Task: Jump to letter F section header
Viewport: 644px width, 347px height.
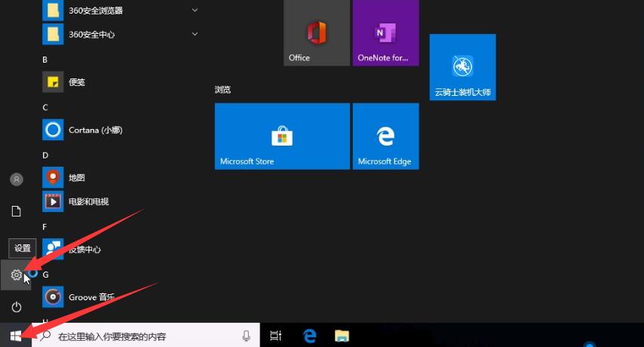Action: tap(44, 227)
